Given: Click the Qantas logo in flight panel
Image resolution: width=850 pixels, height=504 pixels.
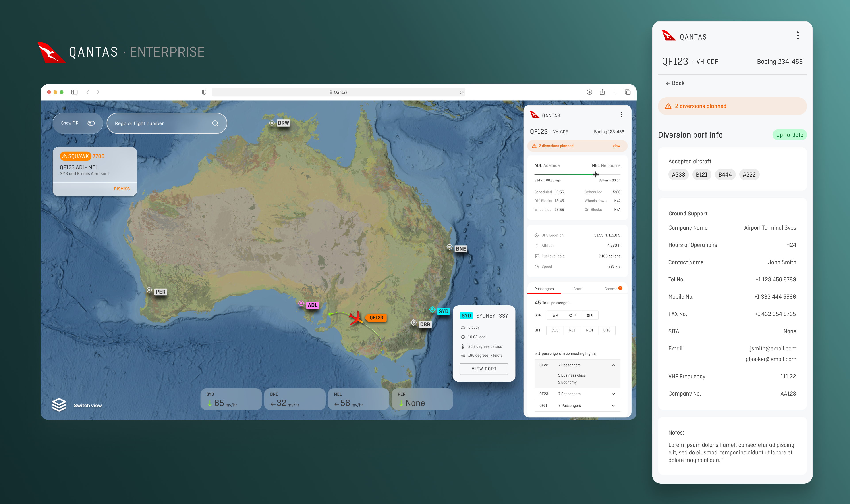Looking at the screenshot, I should click(x=545, y=115).
